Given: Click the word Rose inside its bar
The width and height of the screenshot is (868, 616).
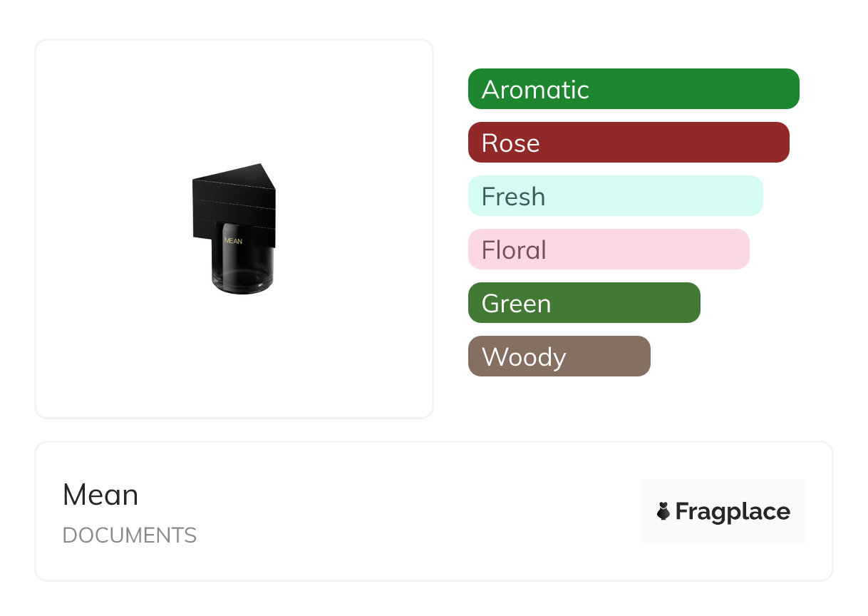Looking at the screenshot, I should pyautogui.click(x=510, y=143).
